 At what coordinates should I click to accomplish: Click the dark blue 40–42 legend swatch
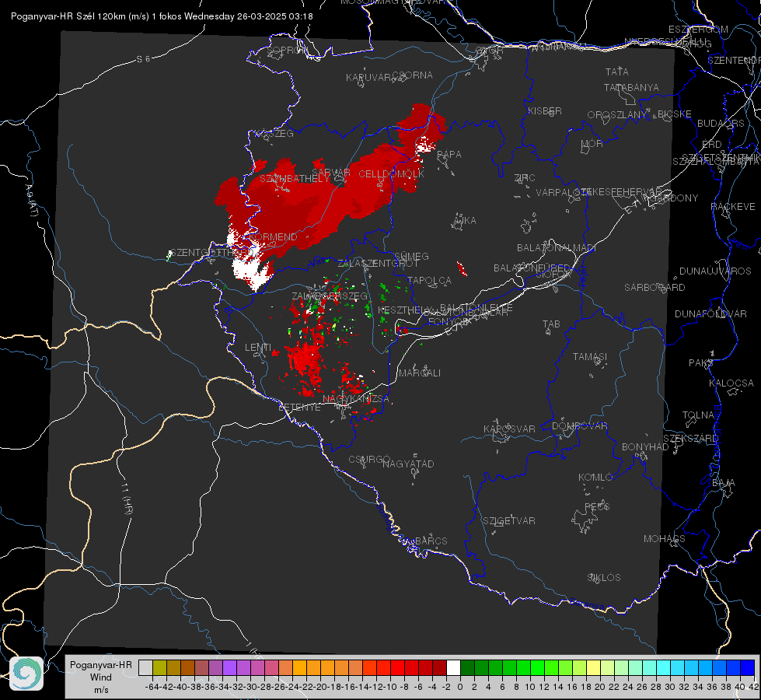coord(748,668)
